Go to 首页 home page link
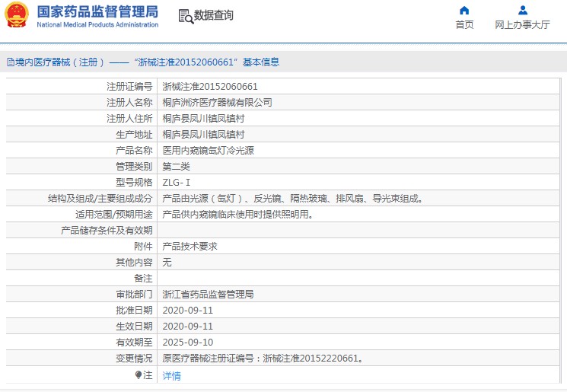 point(464,24)
